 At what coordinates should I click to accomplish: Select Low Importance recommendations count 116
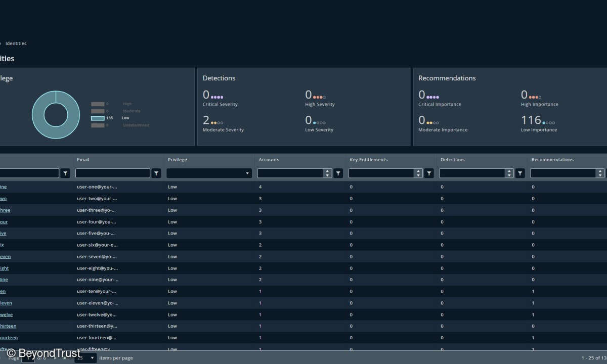[531, 120]
